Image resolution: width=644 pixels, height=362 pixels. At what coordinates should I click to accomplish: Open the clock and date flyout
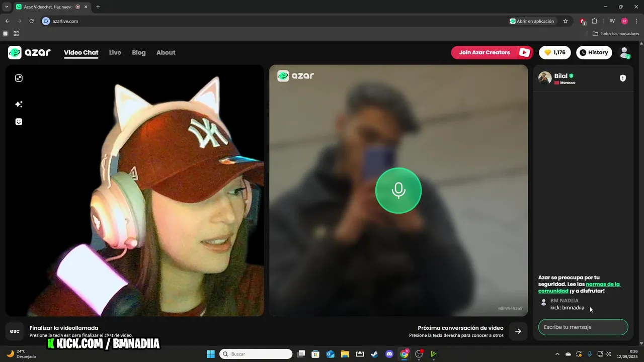[627, 354]
